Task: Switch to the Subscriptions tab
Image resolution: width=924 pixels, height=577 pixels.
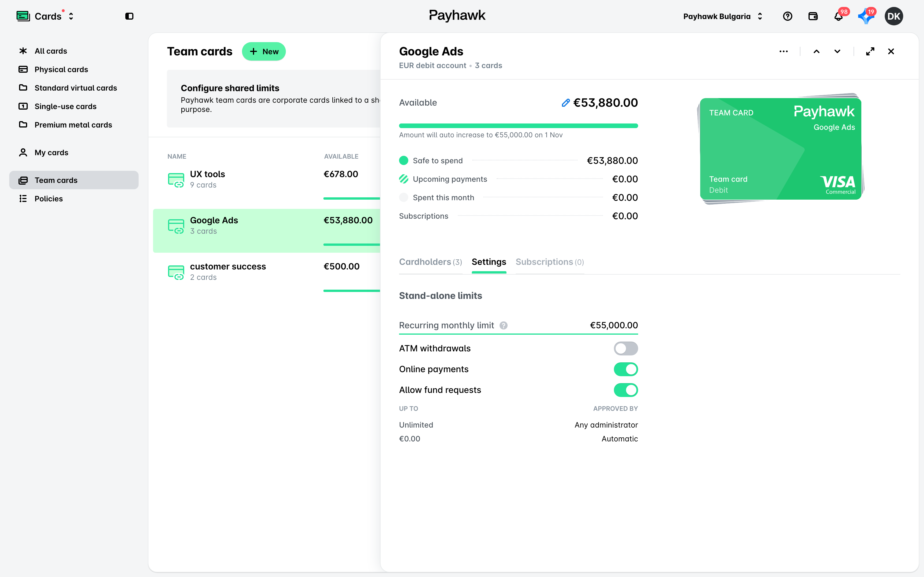Action: (x=549, y=262)
